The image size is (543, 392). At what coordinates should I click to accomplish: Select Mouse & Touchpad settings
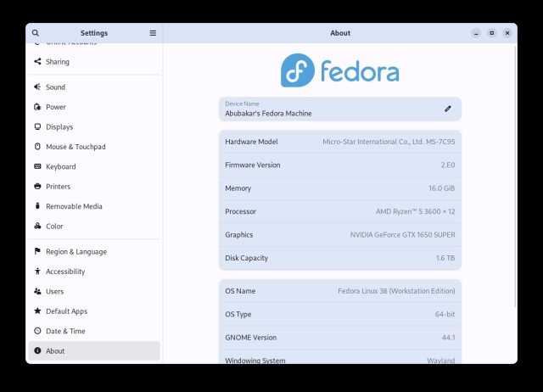[x=94, y=147]
